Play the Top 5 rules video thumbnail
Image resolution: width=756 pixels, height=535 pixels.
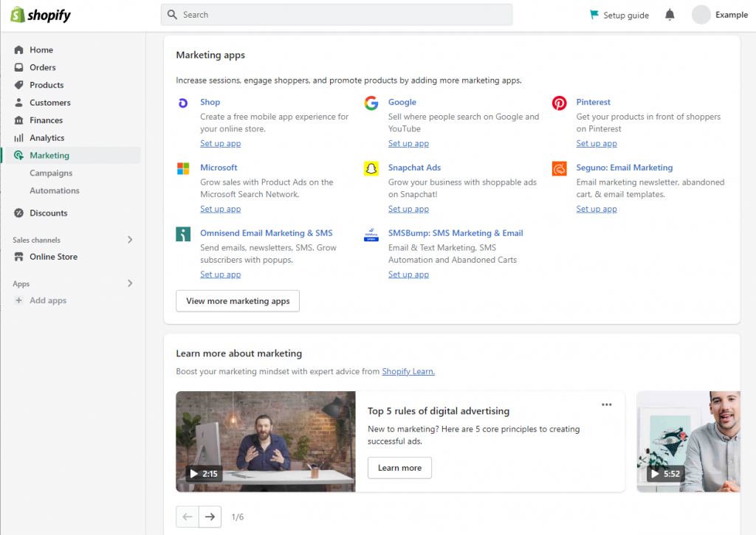(x=265, y=441)
